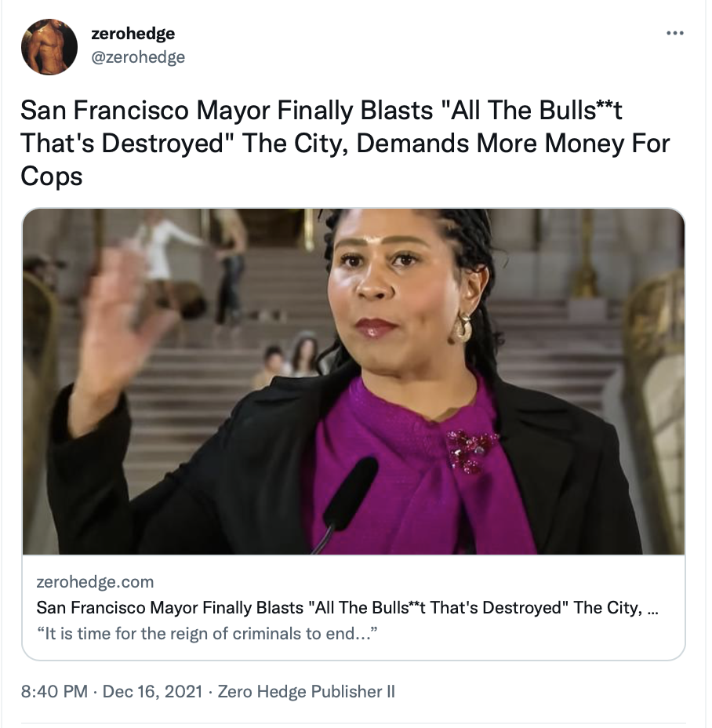This screenshot has height=728, width=712.
Task: Open the Zero Hedge Publisher II source label
Action: (x=307, y=691)
